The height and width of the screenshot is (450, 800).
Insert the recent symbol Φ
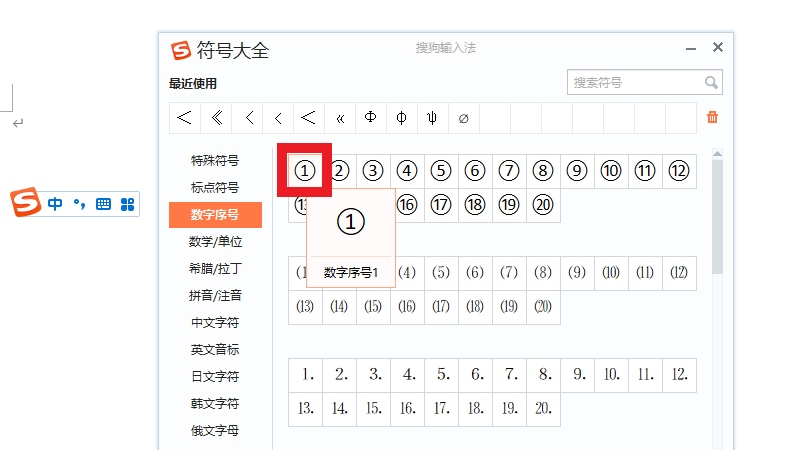point(370,117)
